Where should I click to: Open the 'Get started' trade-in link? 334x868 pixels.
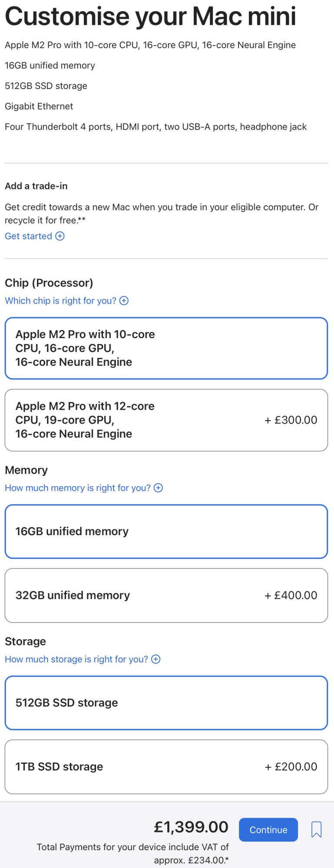pos(29,236)
